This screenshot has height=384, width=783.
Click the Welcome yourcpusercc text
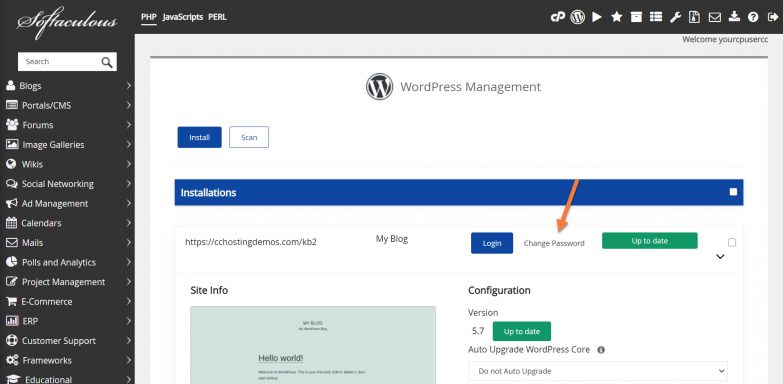[725, 39]
